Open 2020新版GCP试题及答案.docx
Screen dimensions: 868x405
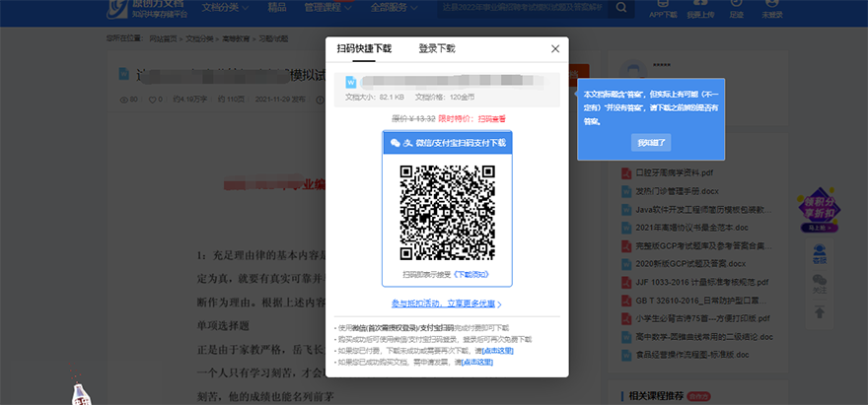click(x=690, y=264)
